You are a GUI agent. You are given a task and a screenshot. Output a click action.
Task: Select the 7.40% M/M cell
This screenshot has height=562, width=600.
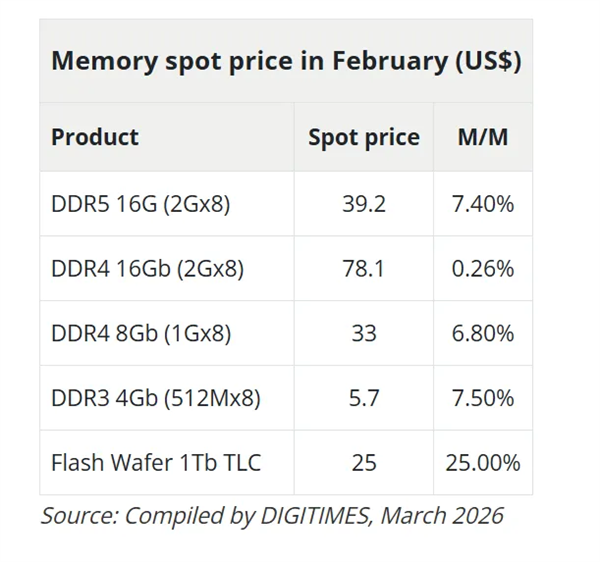coord(482,204)
